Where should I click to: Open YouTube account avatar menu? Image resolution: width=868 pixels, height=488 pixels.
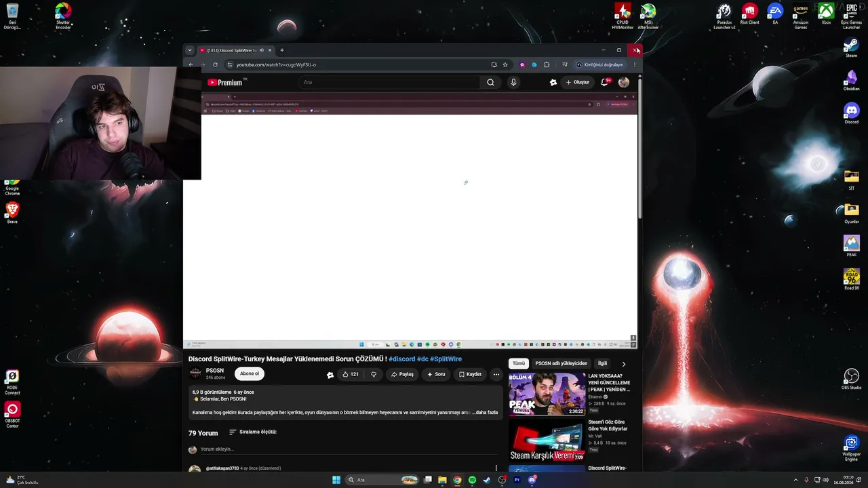[x=624, y=82]
